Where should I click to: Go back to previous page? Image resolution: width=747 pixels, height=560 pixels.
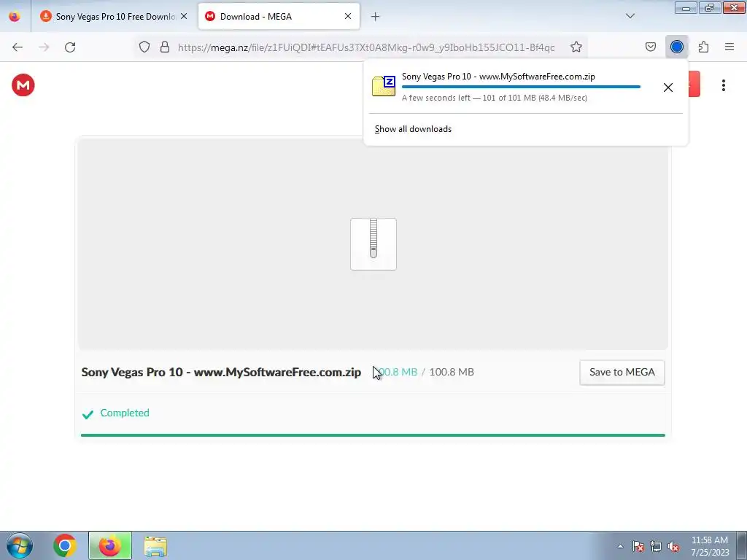[x=18, y=47]
